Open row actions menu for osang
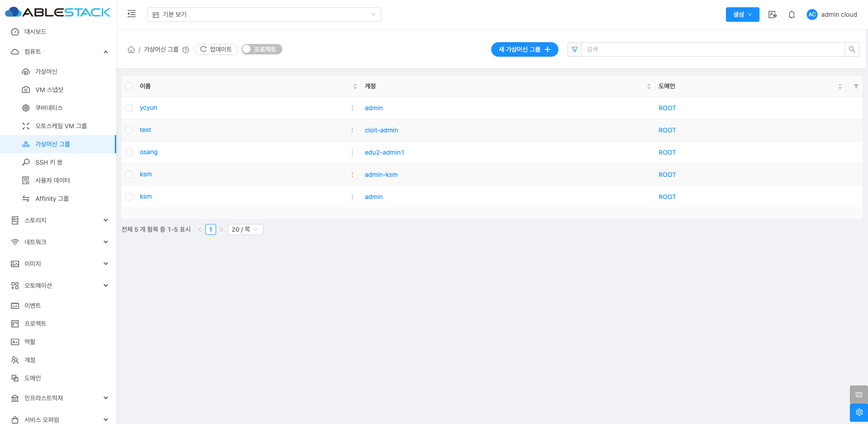 (352, 152)
